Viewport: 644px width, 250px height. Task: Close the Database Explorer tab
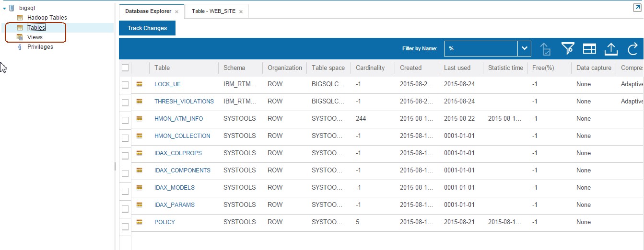pyautogui.click(x=176, y=11)
